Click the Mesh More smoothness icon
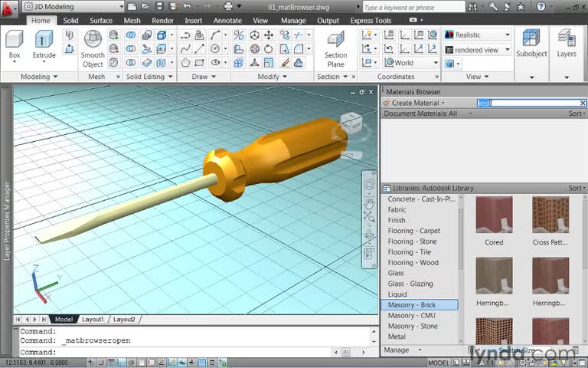Viewport: 588px width, 368px height. click(x=113, y=35)
